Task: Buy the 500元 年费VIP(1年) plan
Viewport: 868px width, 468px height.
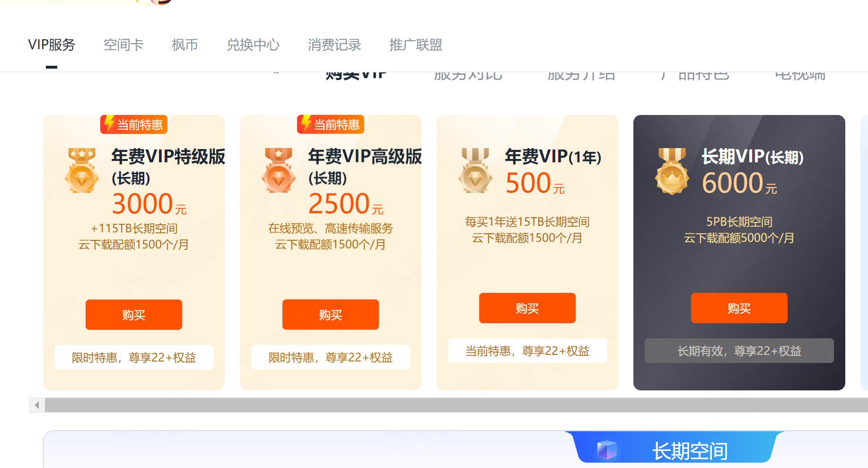Action: coord(527,308)
